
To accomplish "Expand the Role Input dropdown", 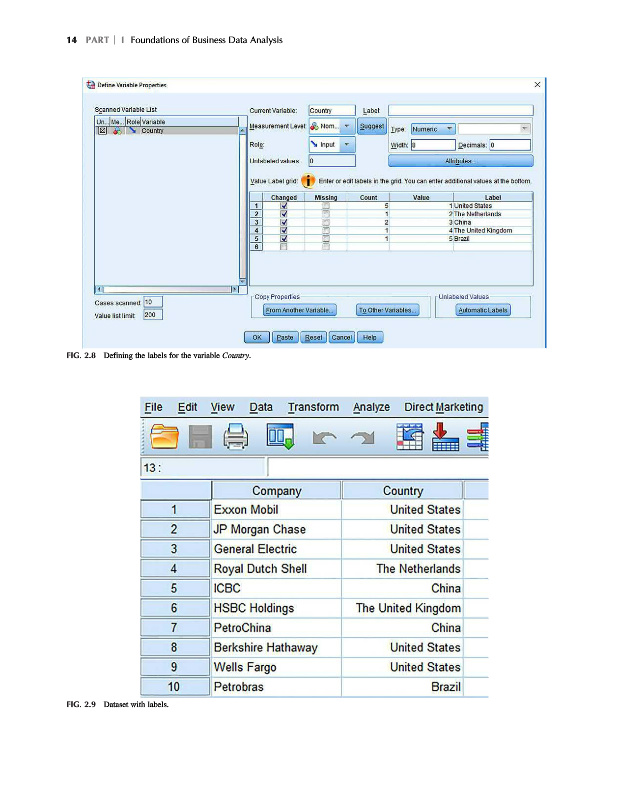I will (348, 144).
